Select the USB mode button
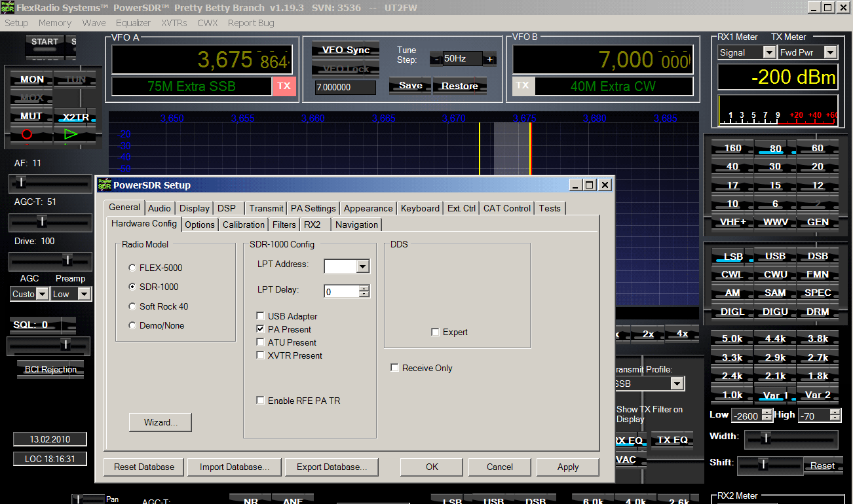This screenshot has width=853, height=504. [775, 256]
